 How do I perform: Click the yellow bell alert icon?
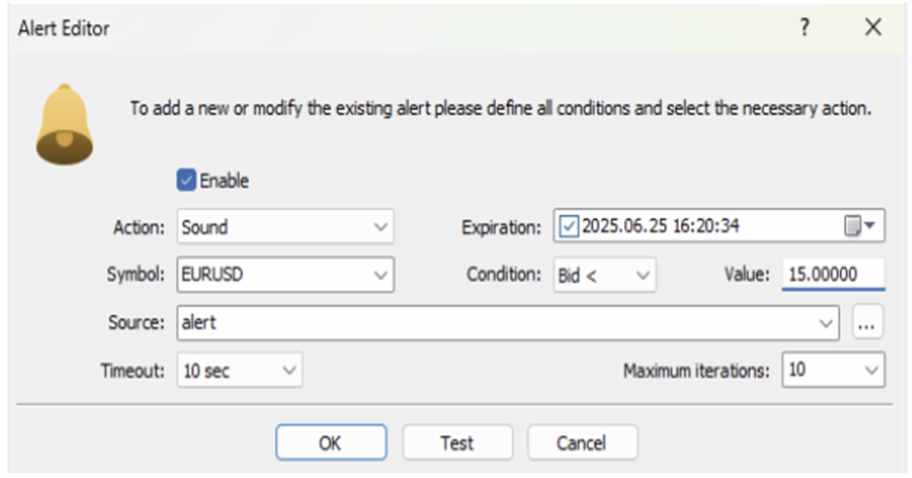click(x=64, y=126)
